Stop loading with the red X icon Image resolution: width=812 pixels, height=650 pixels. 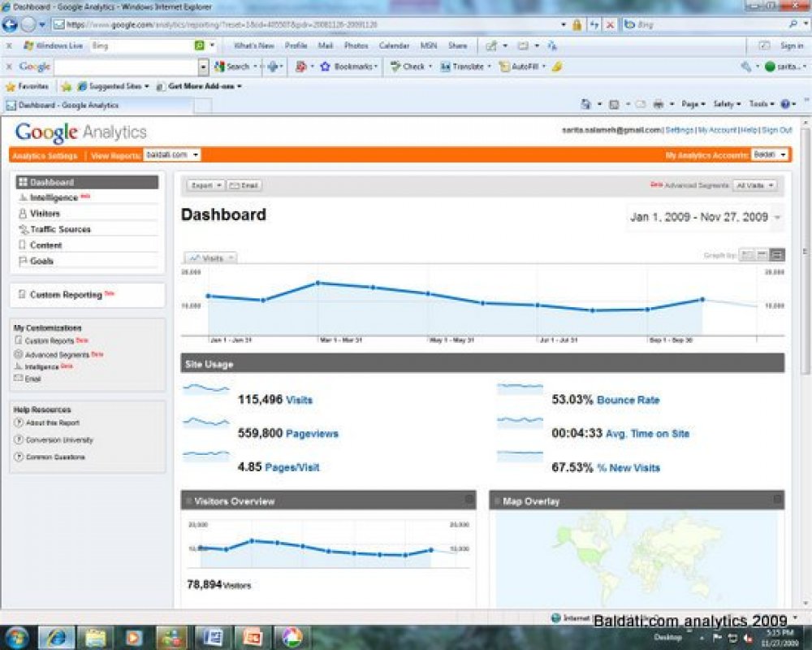click(611, 25)
